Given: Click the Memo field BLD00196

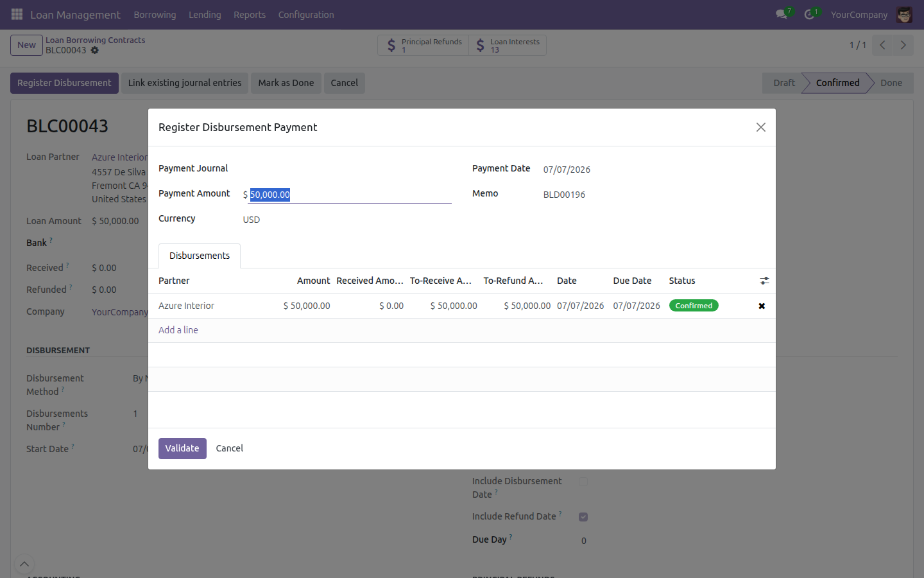Looking at the screenshot, I should pos(564,195).
